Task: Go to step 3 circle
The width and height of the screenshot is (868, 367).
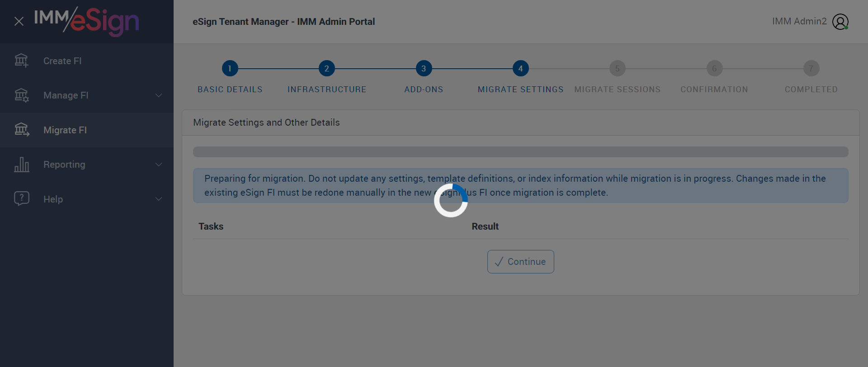Action: [424, 69]
